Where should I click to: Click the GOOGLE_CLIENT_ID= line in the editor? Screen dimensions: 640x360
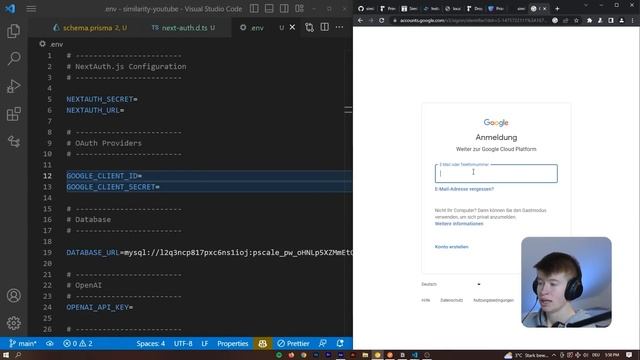tap(104, 176)
